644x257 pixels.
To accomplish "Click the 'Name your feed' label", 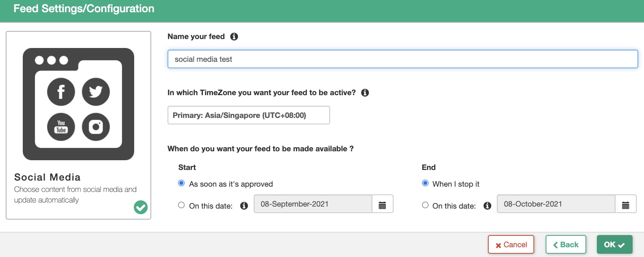I will coord(196,37).
